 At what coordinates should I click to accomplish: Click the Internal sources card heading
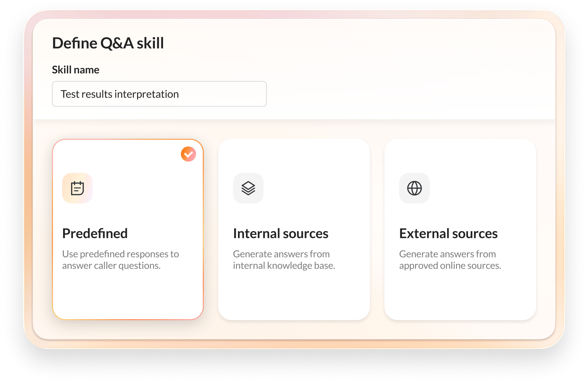[281, 233]
